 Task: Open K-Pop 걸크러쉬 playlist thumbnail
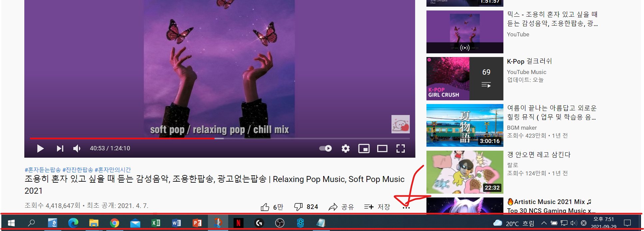465,79
